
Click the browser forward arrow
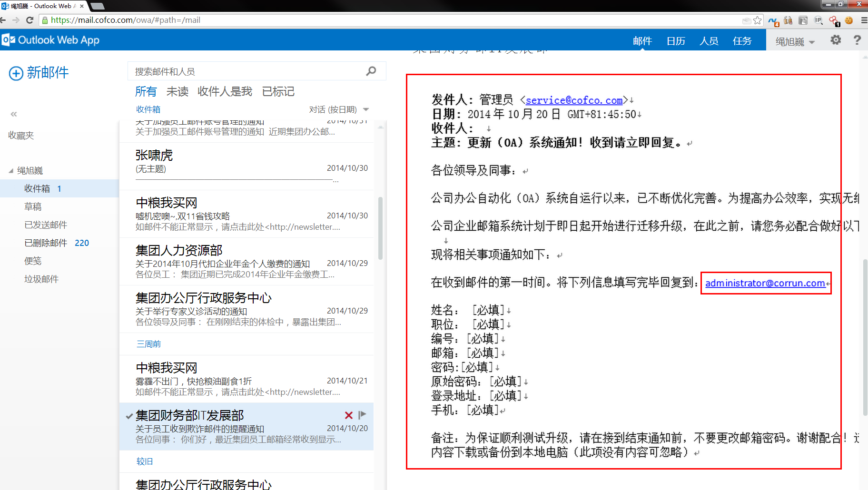(16, 20)
